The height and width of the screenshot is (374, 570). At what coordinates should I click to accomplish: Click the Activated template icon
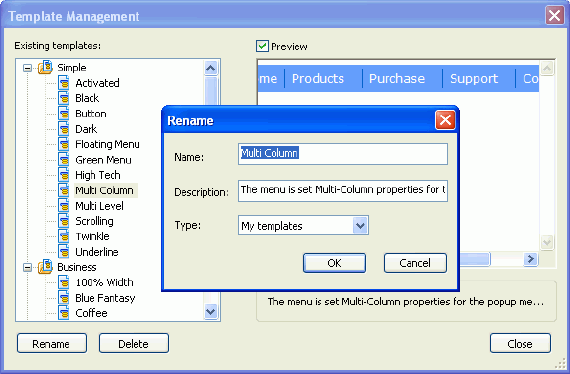point(64,83)
